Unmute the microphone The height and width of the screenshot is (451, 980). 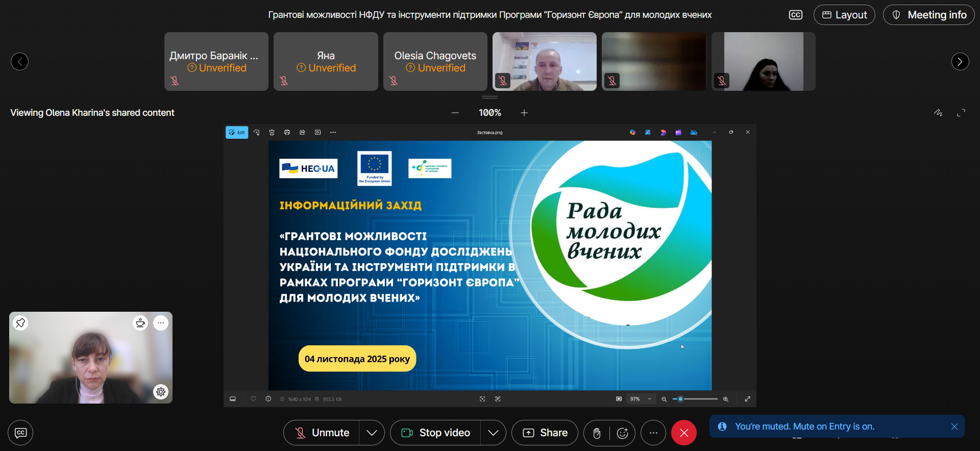coord(322,433)
